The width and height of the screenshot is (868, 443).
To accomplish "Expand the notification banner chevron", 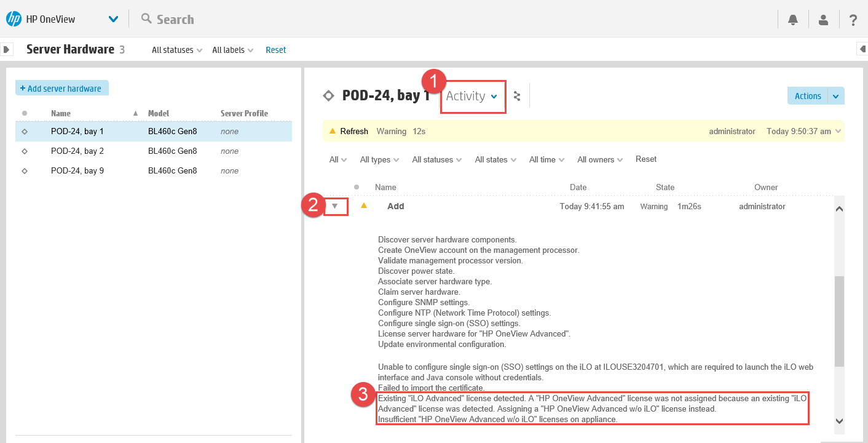I will [x=838, y=131].
